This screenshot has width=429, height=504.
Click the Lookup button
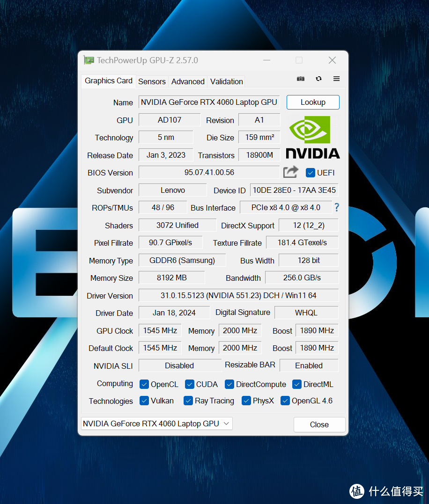click(313, 102)
